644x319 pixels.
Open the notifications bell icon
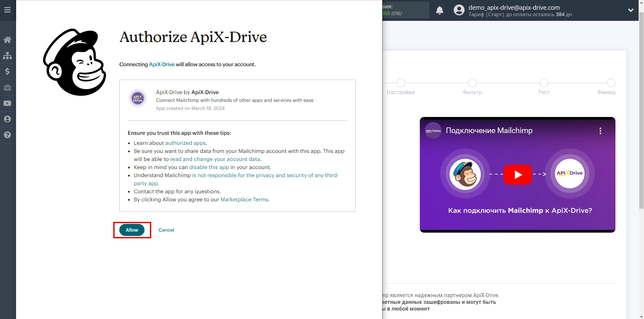tap(440, 10)
